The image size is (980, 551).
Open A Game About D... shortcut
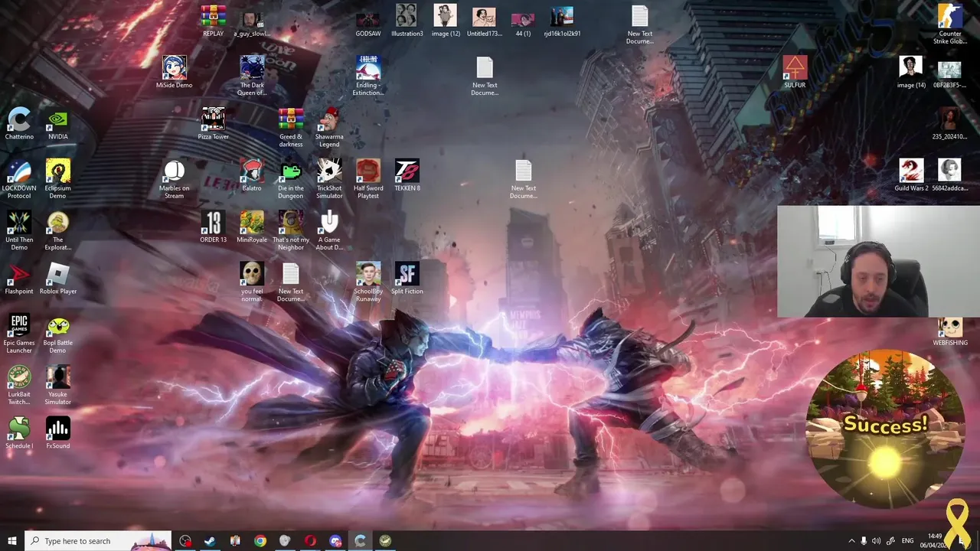click(x=329, y=230)
